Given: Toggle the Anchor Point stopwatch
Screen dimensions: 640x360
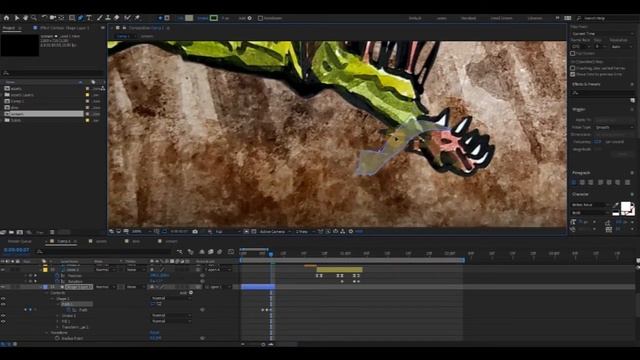Looking at the screenshot, I should 58,338.
